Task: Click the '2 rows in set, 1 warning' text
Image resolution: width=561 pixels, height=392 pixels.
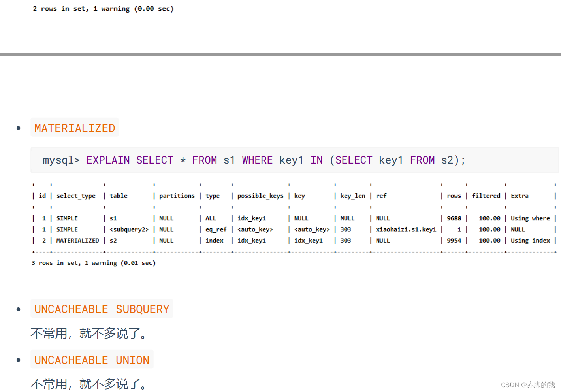Action: point(81,9)
